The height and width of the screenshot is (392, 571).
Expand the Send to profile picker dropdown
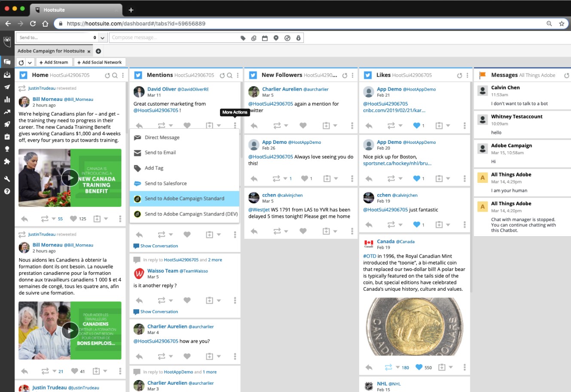click(102, 38)
